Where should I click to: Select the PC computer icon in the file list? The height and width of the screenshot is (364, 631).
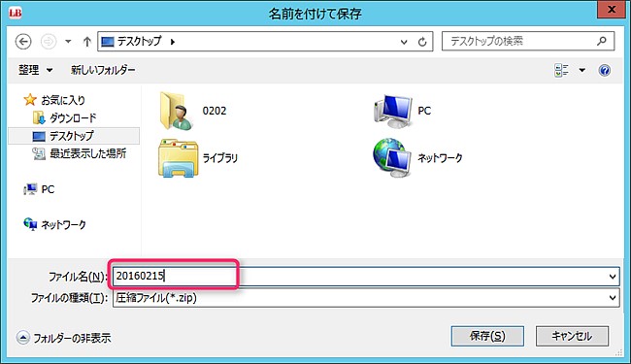pos(393,112)
